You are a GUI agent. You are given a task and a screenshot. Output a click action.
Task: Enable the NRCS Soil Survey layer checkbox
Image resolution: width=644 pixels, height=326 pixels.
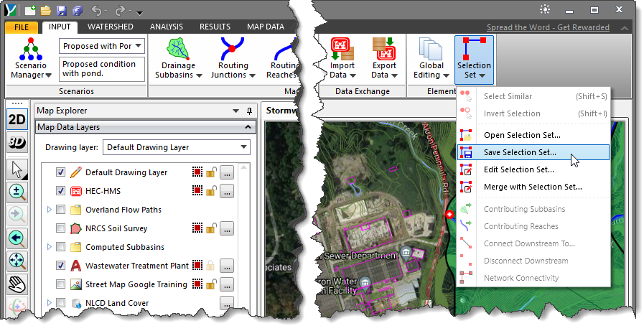(60, 228)
